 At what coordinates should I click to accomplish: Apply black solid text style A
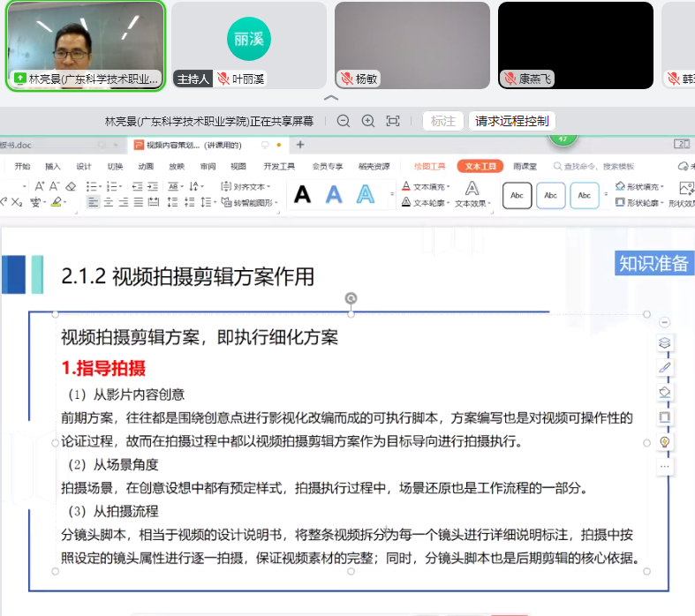[x=302, y=194]
